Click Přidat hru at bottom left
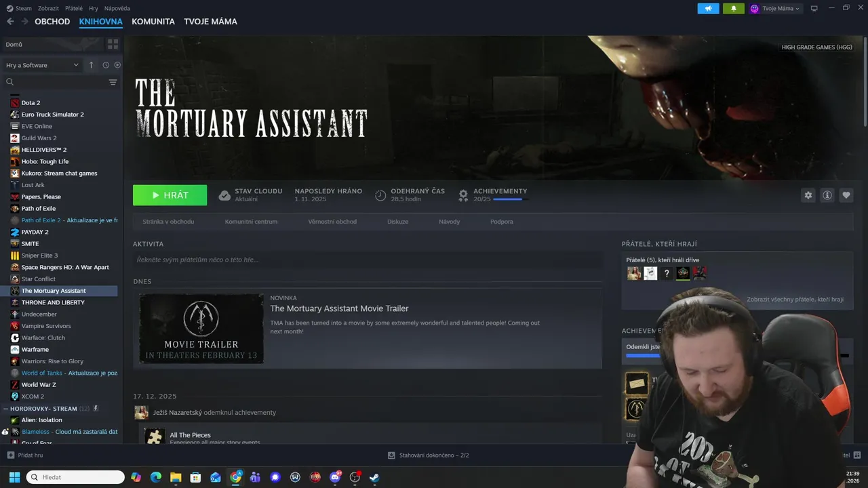 click(x=25, y=455)
